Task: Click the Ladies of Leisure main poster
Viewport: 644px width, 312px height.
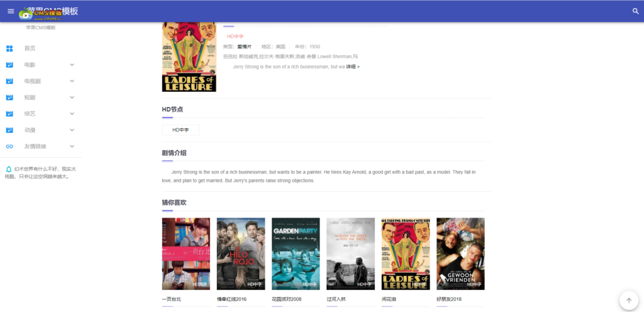Action: coord(189,57)
